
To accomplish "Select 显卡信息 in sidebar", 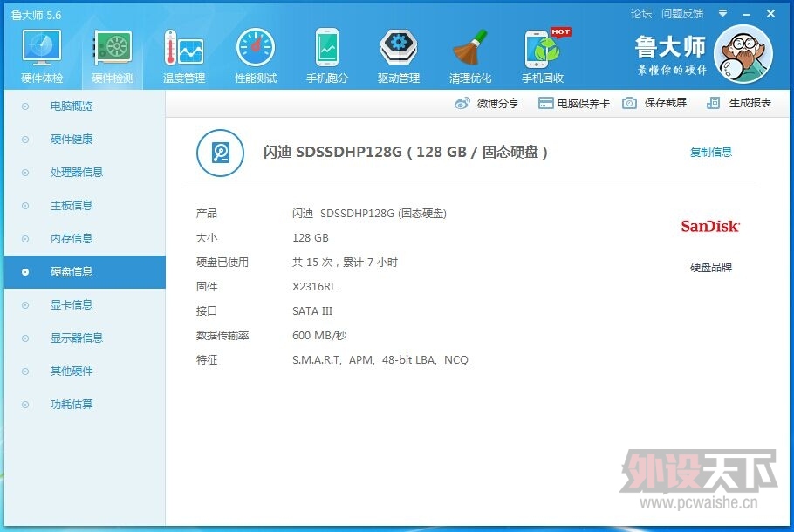I will pos(85,305).
